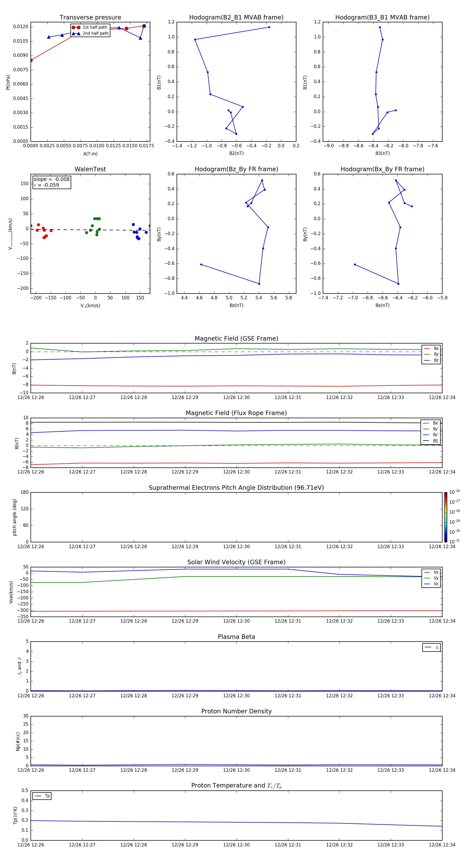Click the By' entry in the Flux Rope legend

click(431, 429)
